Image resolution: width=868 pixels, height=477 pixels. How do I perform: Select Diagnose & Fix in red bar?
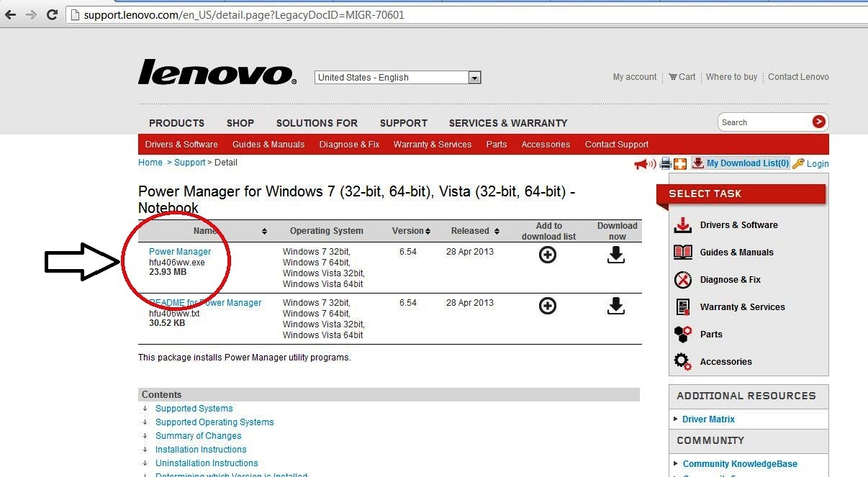349,145
